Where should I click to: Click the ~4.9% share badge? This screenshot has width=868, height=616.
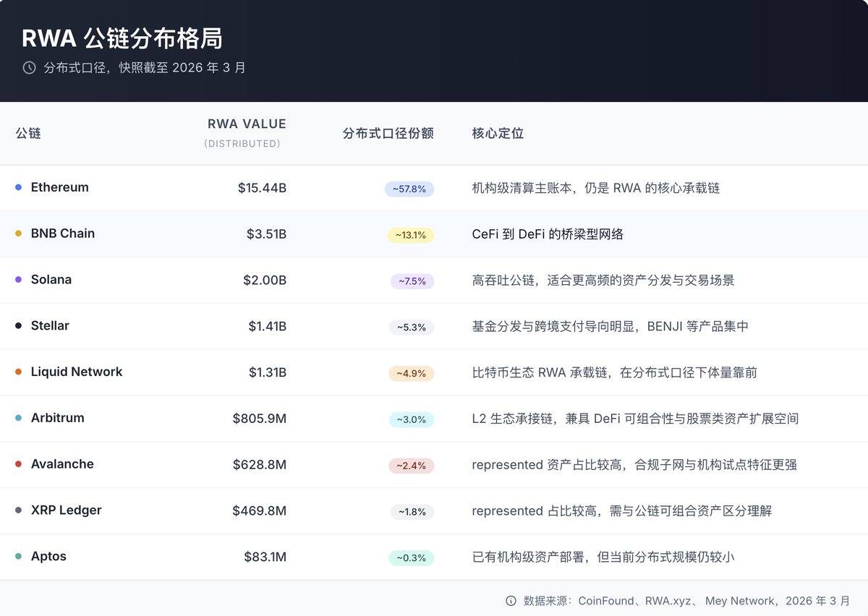pos(412,374)
